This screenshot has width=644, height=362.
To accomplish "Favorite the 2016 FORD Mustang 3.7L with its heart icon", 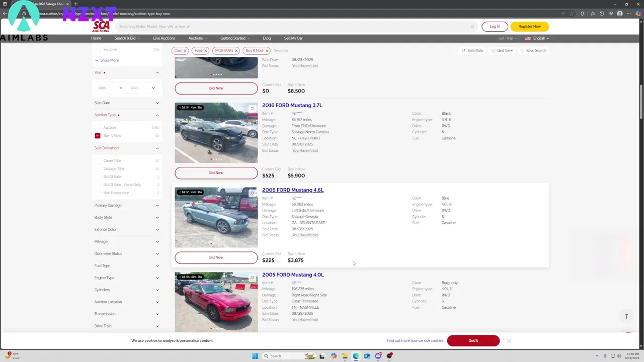I will tap(252, 109).
